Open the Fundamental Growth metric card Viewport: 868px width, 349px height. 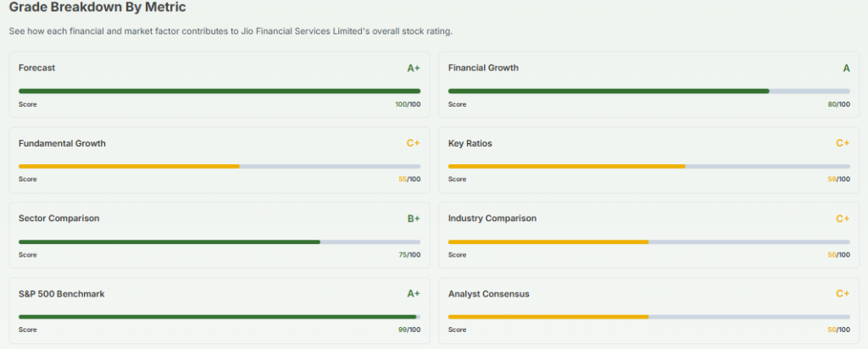pos(220,160)
